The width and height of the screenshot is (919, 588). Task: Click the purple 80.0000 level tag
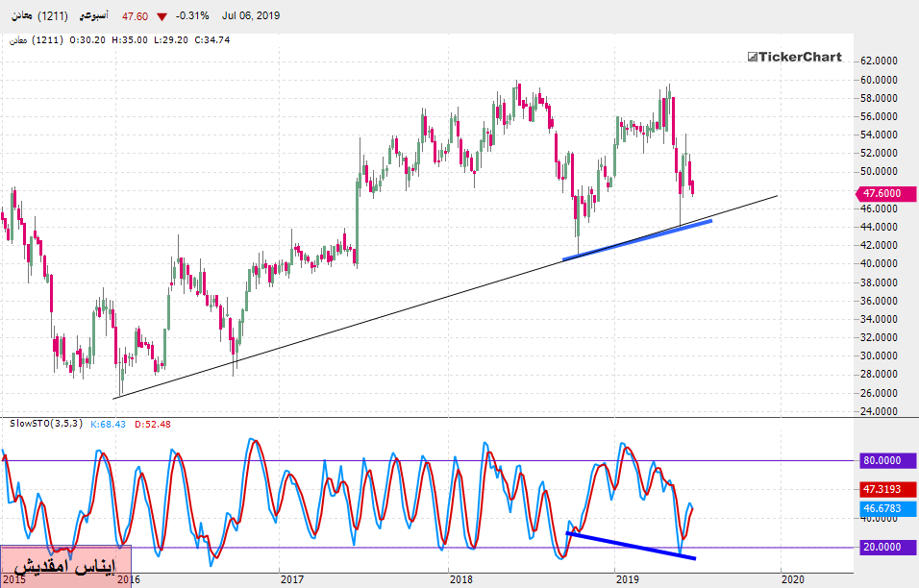click(x=882, y=461)
